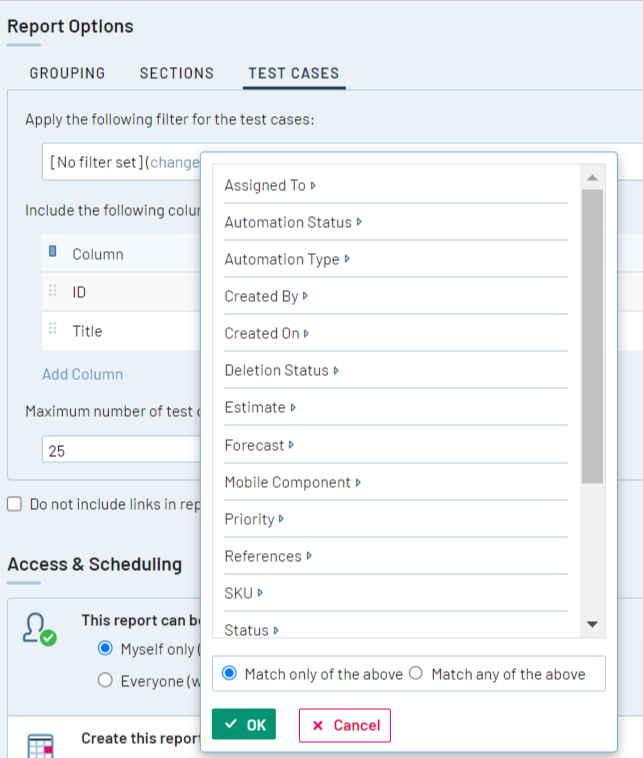Click the scrollbar up arrow in filter list
Image resolution: width=643 pixels, height=758 pixels.
click(x=592, y=178)
